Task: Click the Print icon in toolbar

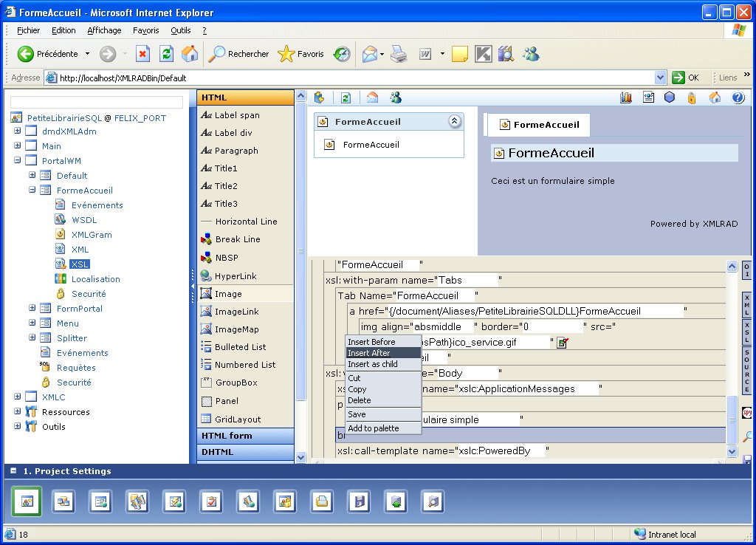Action: [x=399, y=54]
